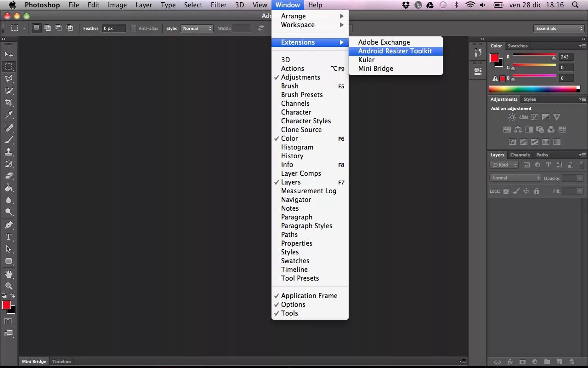Toggle type layer filter in Layers panel
Viewport: 588px width, 368px height.
tap(548, 165)
